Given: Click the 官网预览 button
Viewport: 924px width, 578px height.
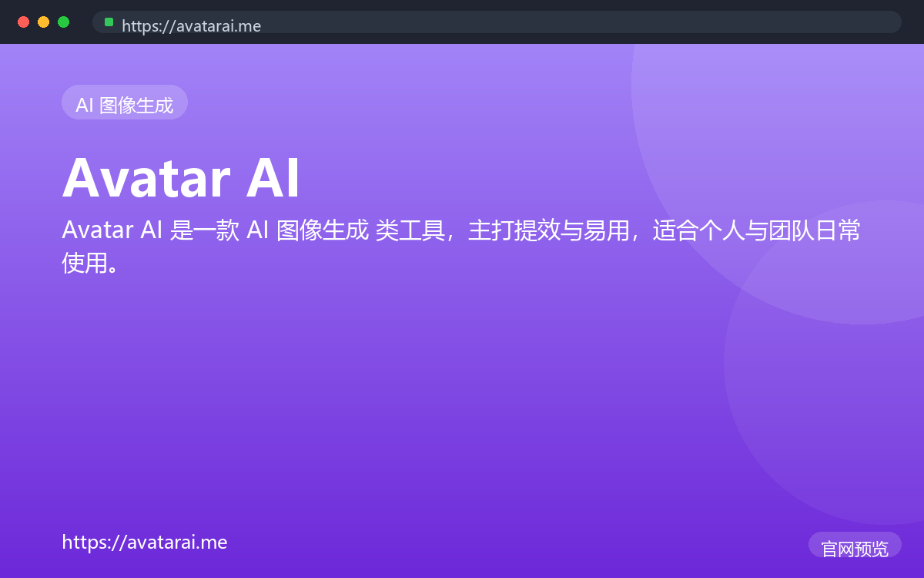Looking at the screenshot, I should pos(855,545).
